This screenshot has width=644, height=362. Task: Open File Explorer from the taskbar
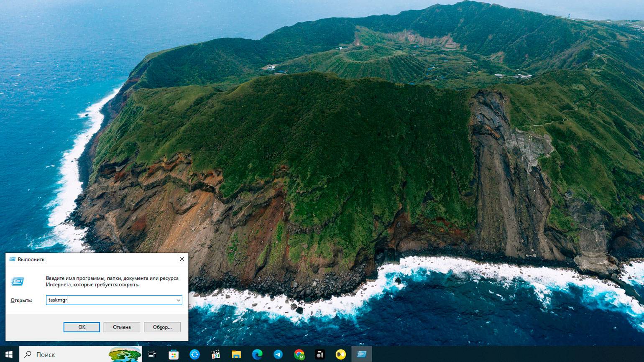pyautogui.click(x=237, y=354)
